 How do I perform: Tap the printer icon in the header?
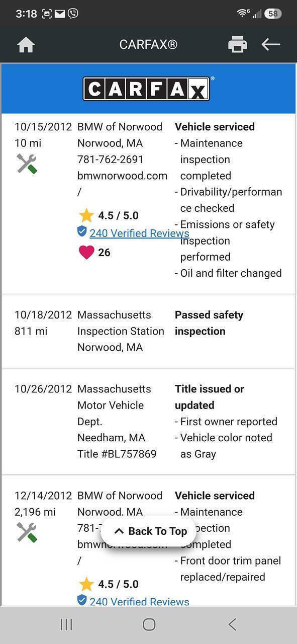coord(237,44)
